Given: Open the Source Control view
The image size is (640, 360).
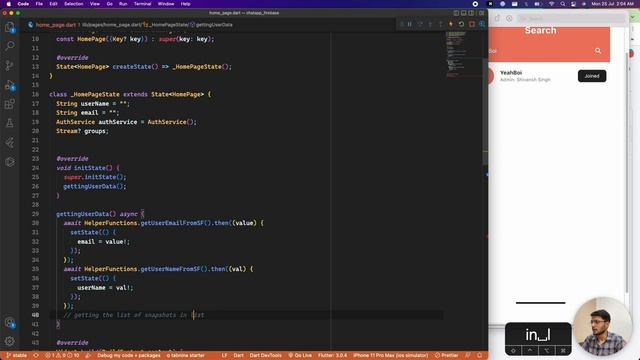Looking at the screenshot, I should 10,65.
